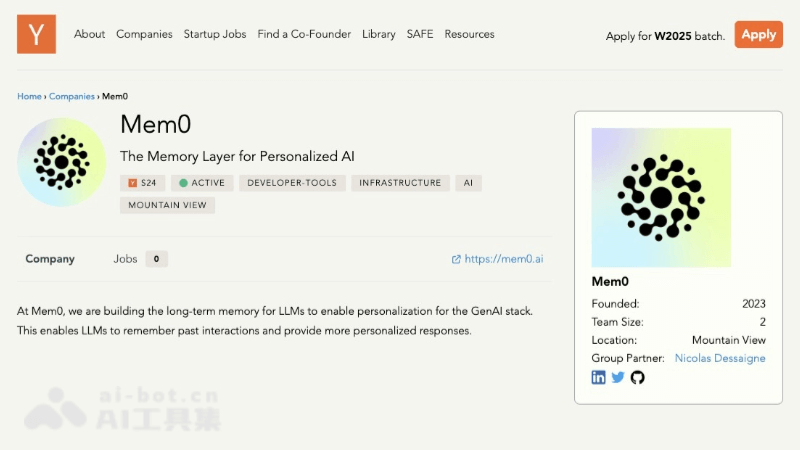
Task: Switch to the Company tab
Action: pos(50,259)
